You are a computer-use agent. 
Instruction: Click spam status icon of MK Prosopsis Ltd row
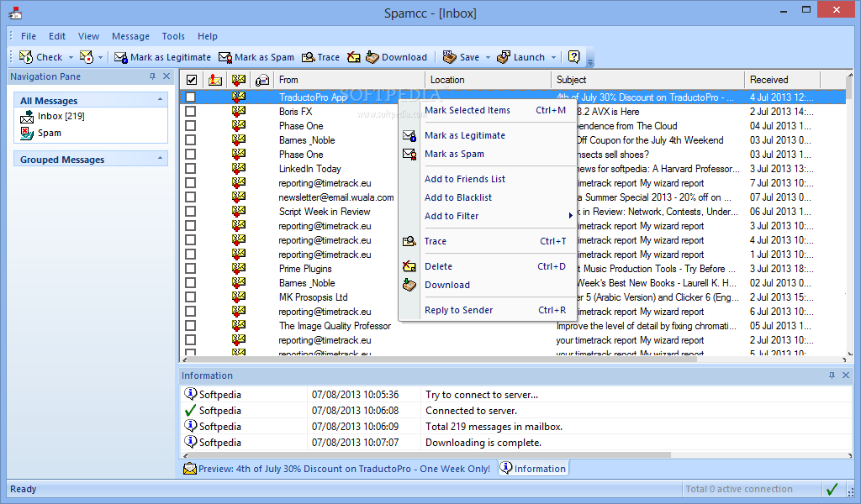[x=238, y=297]
